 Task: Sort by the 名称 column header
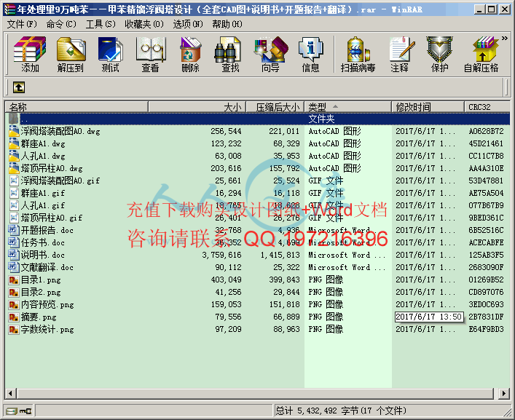tap(76, 107)
